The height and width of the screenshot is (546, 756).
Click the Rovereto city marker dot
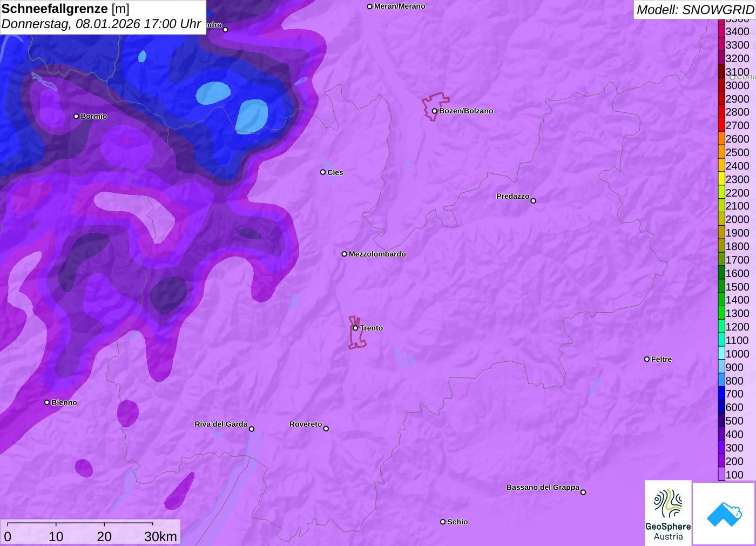point(326,429)
